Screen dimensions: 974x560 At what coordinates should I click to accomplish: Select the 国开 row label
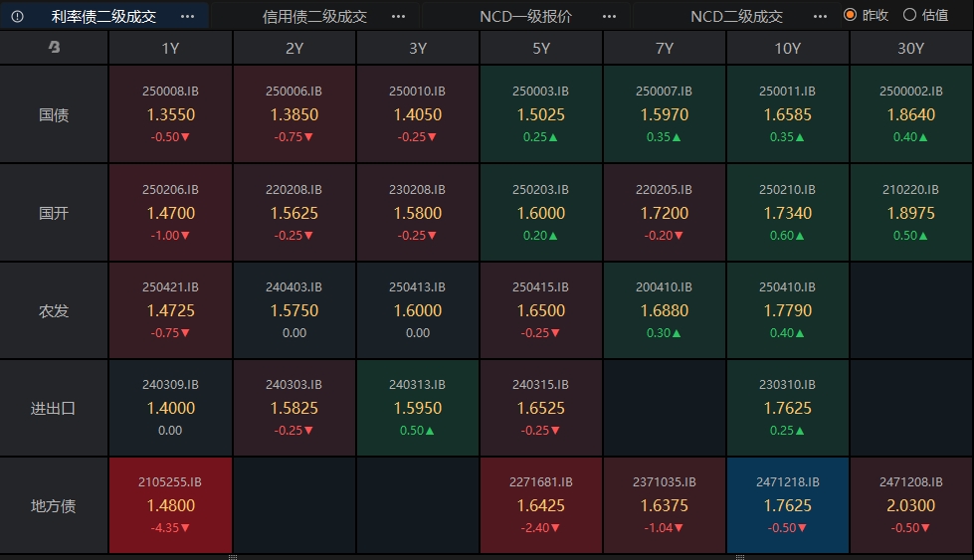pos(54,212)
